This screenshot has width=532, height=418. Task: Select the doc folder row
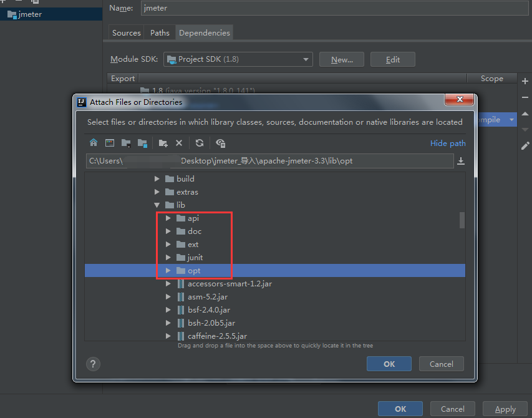(275, 231)
